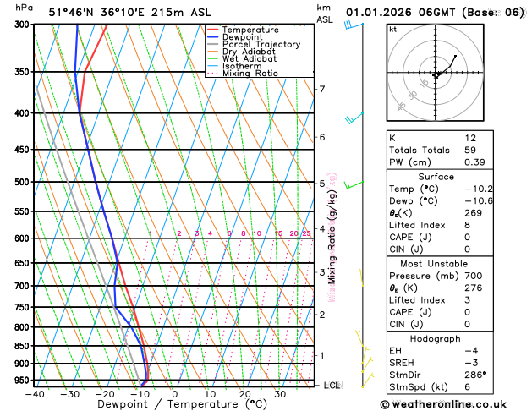
Task: Click the 5 km altitude label
Action: coord(322,184)
